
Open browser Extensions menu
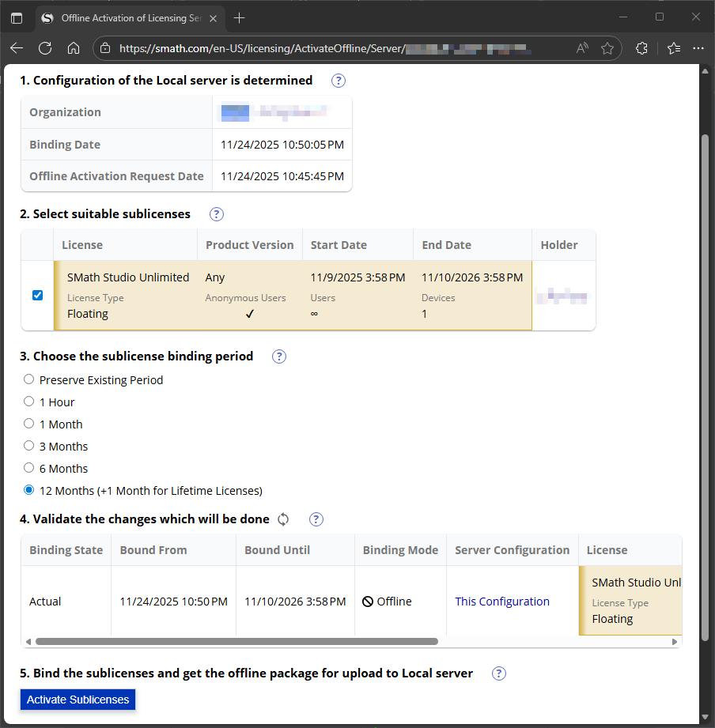click(x=641, y=48)
